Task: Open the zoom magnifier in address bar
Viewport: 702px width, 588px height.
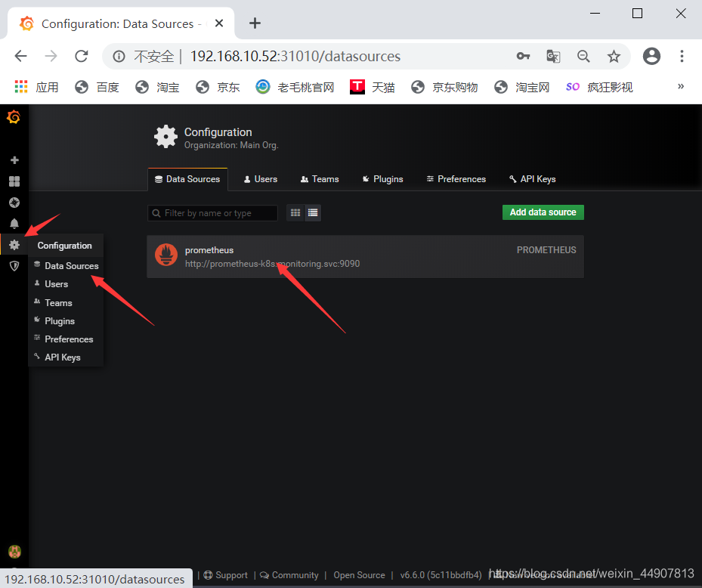Action: tap(583, 56)
